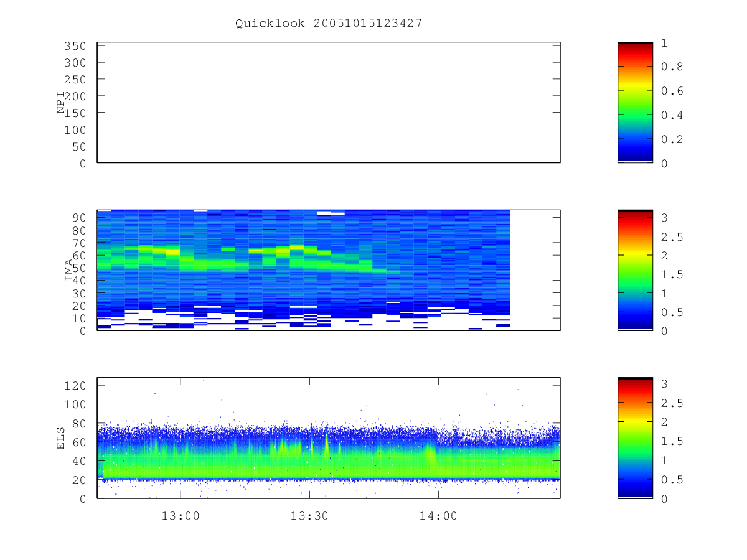Click the 70 tick on IMA axis

coord(78,243)
